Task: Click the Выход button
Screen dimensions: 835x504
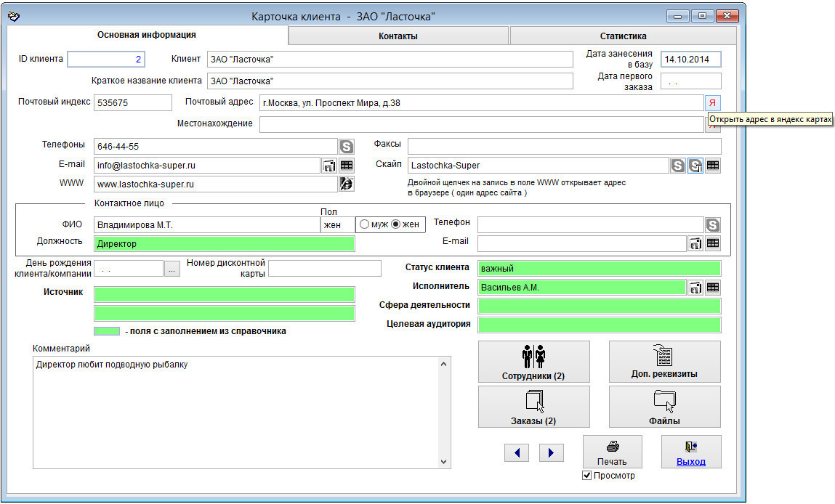Action: tap(690, 452)
